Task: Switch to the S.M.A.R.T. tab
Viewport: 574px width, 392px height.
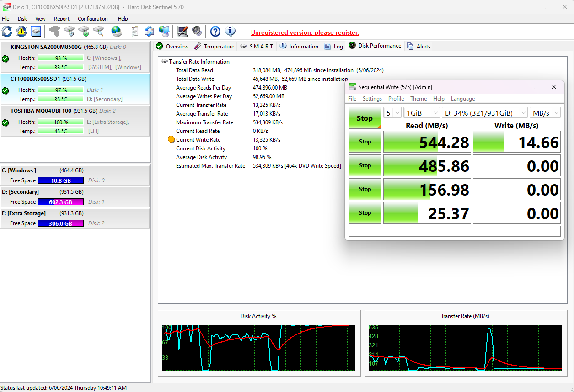Action: [257, 46]
